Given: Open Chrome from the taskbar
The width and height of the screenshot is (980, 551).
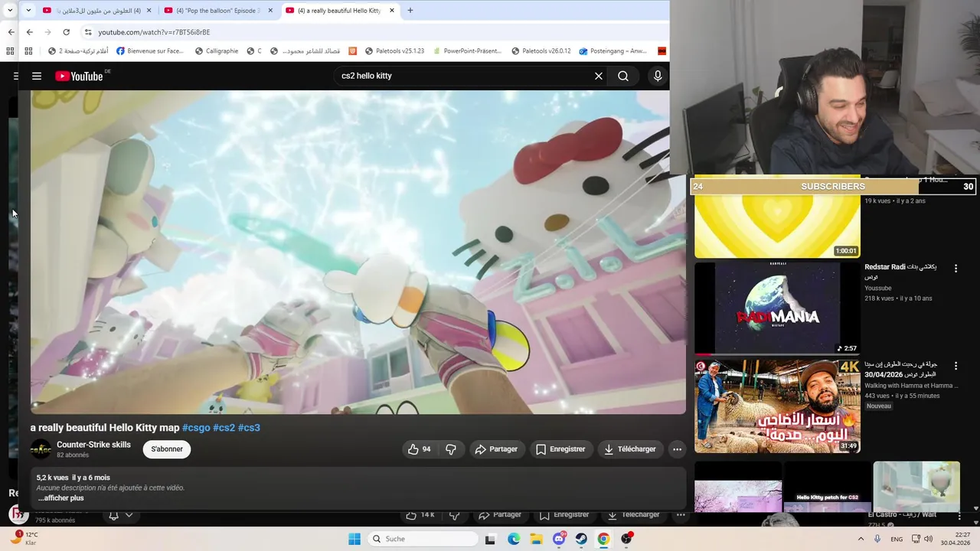Looking at the screenshot, I should coord(603,539).
